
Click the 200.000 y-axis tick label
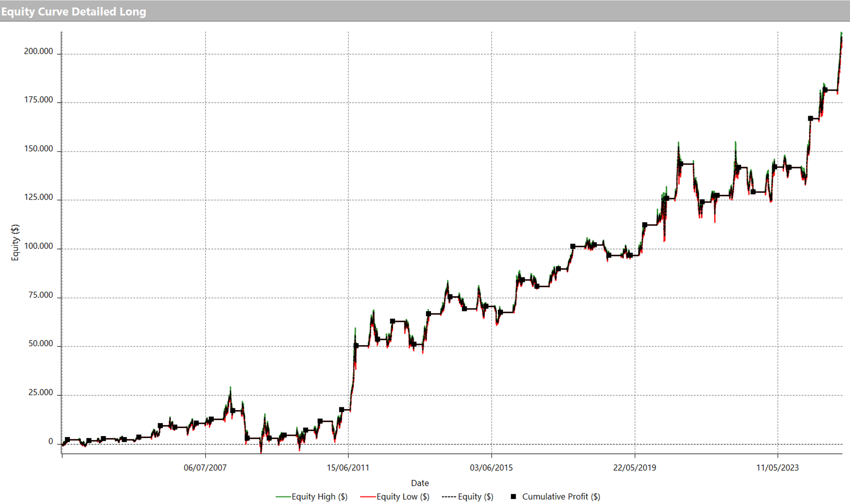pos(38,51)
